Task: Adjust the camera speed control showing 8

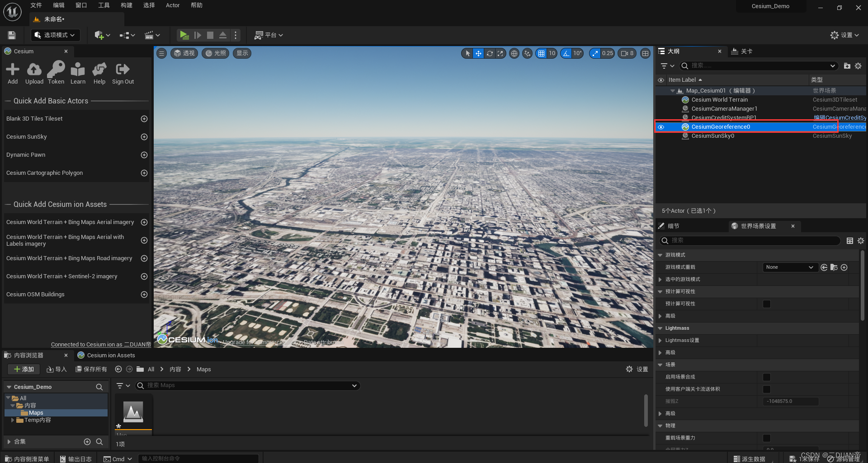Action: pyautogui.click(x=627, y=53)
